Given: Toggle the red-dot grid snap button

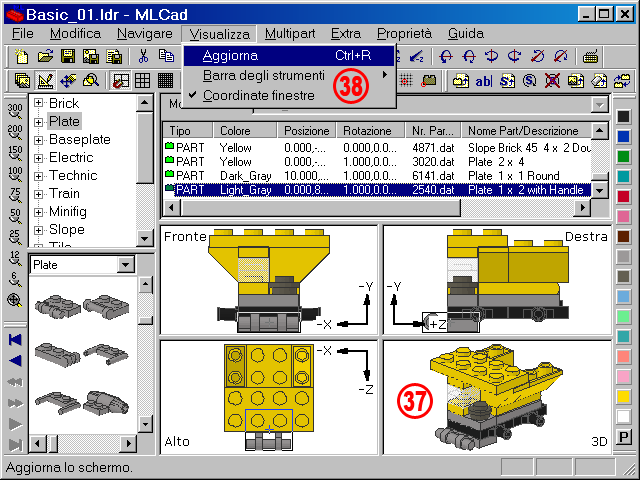Looking at the screenshot, I should click(405, 80).
